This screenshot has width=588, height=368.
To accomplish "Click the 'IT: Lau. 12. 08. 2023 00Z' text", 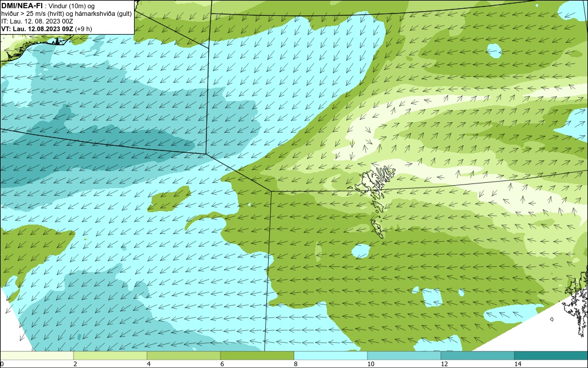I will pyautogui.click(x=37, y=21).
